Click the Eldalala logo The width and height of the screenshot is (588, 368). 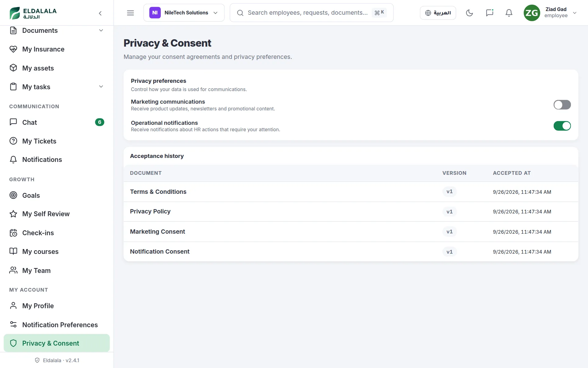click(33, 13)
